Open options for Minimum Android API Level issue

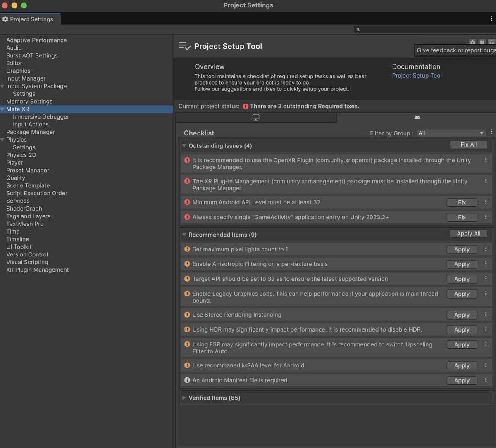pos(486,202)
